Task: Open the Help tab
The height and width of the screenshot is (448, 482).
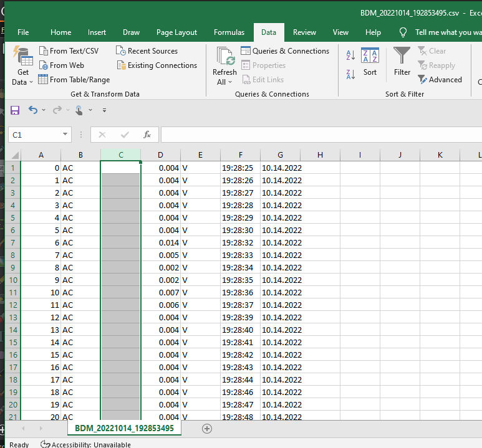Action: [373, 32]
